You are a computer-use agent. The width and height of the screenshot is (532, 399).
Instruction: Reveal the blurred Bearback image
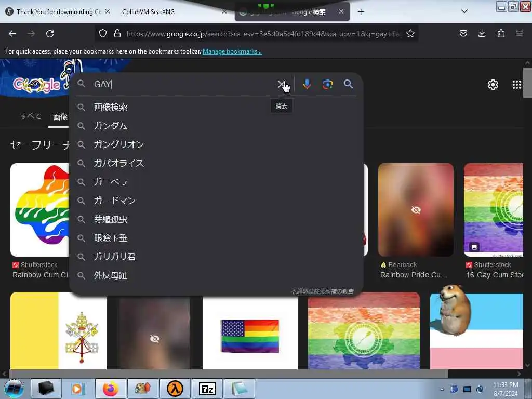416,210
